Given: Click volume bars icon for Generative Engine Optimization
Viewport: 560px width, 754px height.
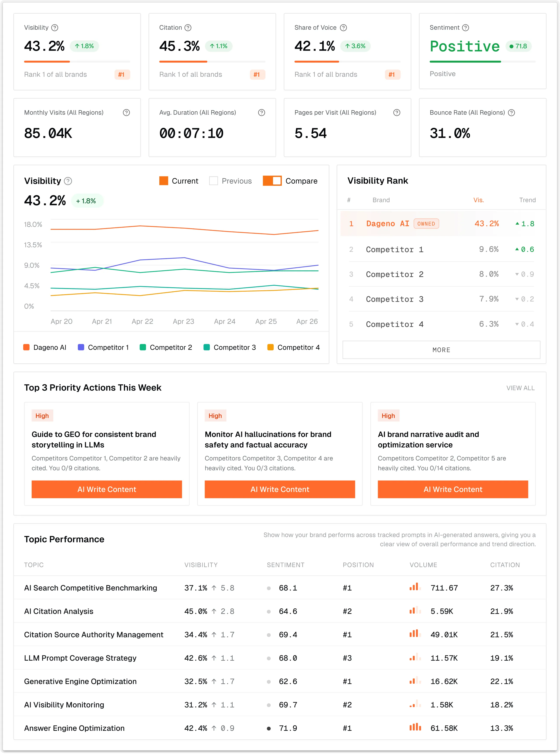Looking at the screenshot, I should (x=415, y=680).
